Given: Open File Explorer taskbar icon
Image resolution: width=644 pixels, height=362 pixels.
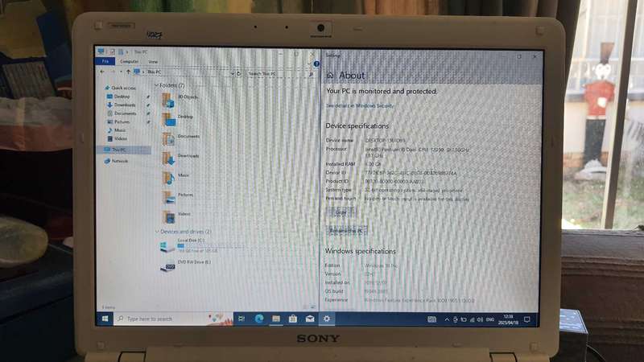Looking at the screenshot, I should click(276, 319).
